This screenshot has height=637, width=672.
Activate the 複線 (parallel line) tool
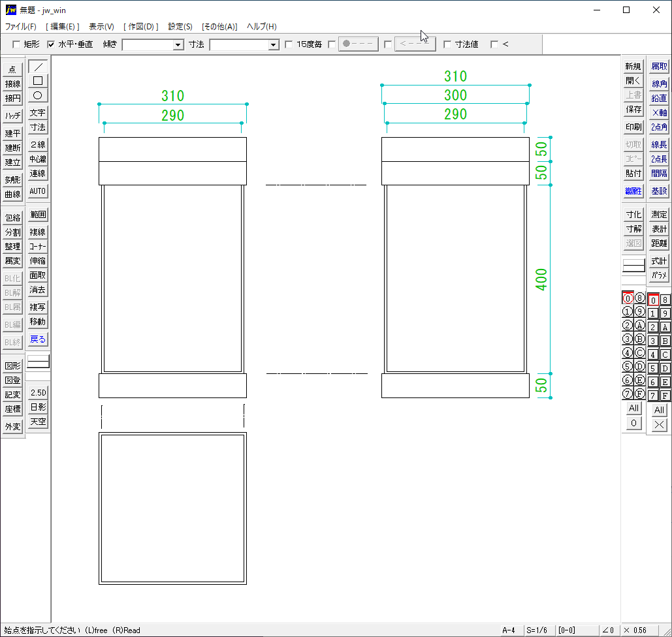coord(38,232)
